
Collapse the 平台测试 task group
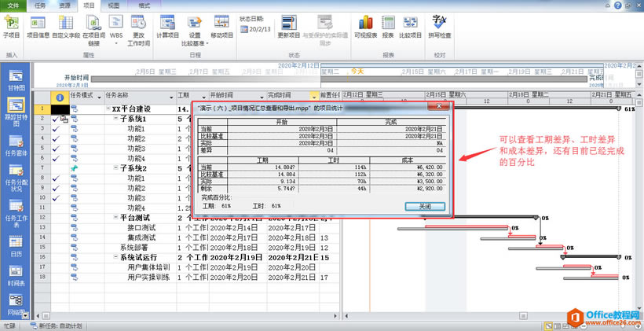click(116, 217)
